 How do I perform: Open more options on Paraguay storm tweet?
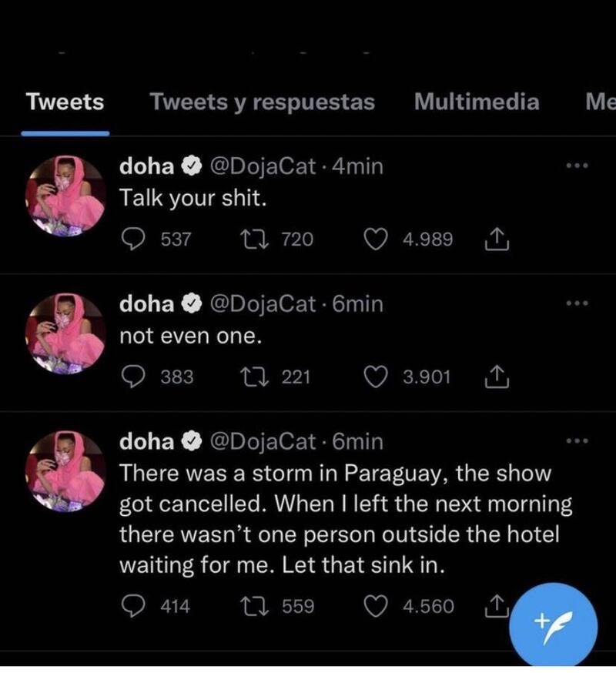point(576,441)
